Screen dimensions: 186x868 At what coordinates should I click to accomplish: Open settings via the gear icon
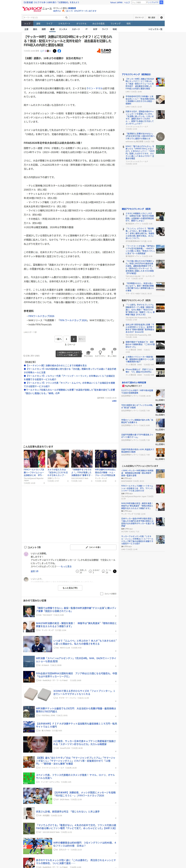click(161, 18)
